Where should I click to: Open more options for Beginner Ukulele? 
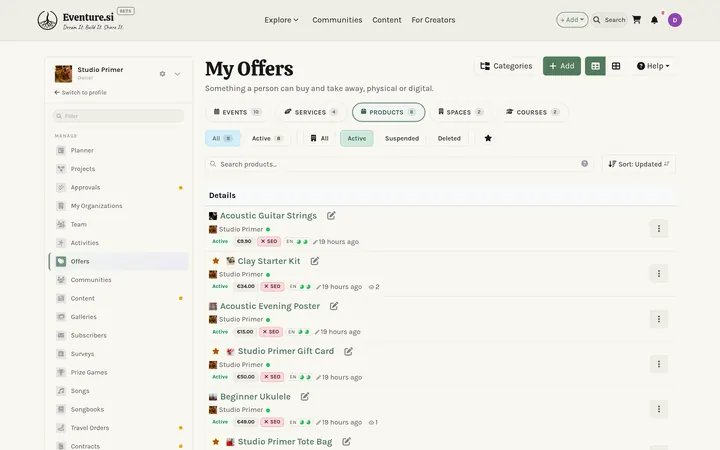pyautogui.click(x=658, y=409)
